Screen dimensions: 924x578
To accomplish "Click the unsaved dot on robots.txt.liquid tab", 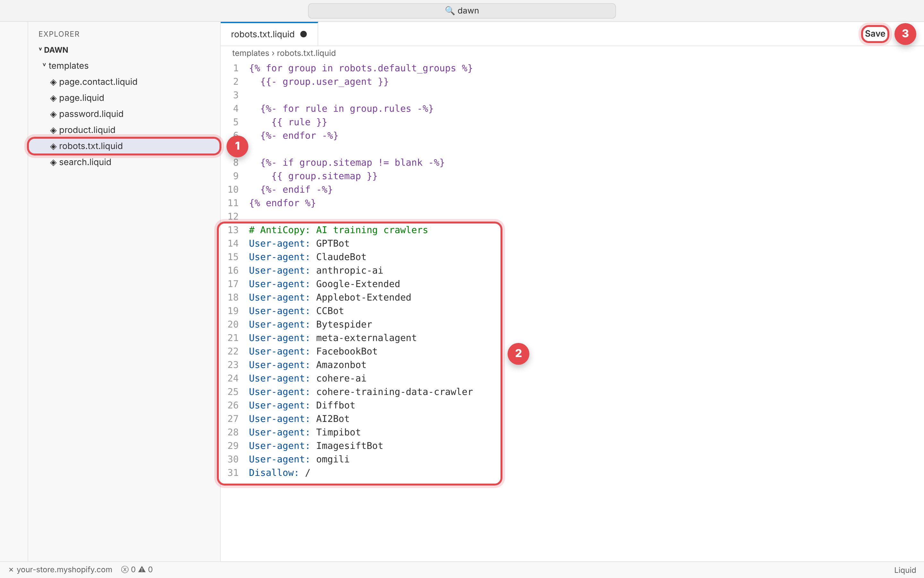I will pos(304,34).
